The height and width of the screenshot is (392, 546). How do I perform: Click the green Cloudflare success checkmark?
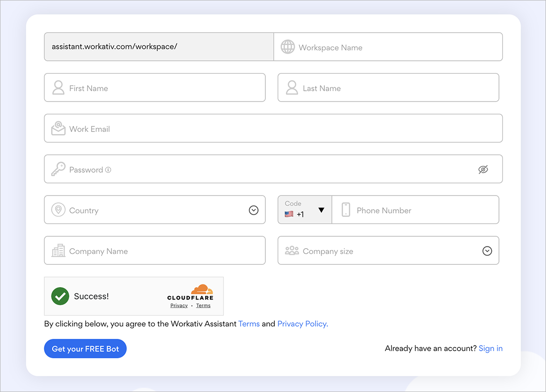tap(60, 296)
